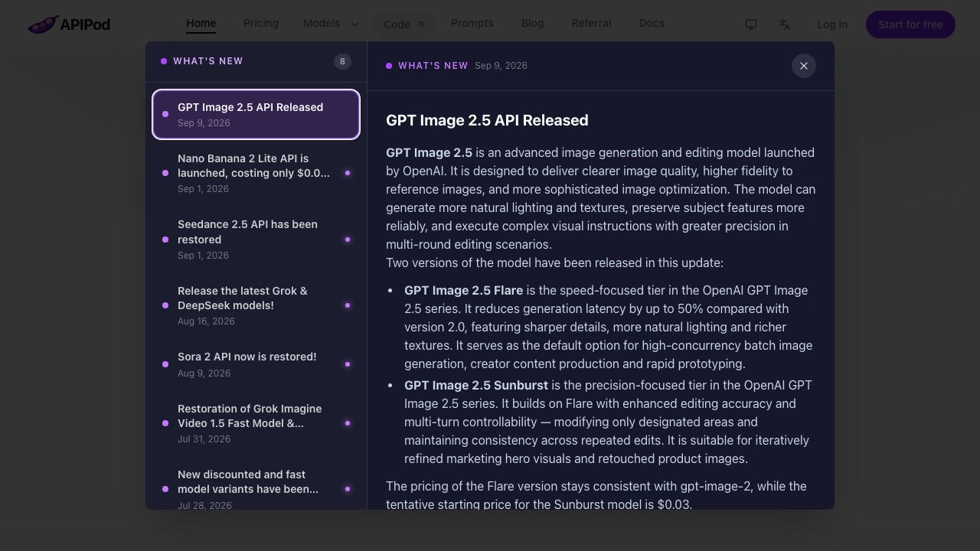Toggle the display theme monitor icon
980x551 pixels.
point(751,24)
